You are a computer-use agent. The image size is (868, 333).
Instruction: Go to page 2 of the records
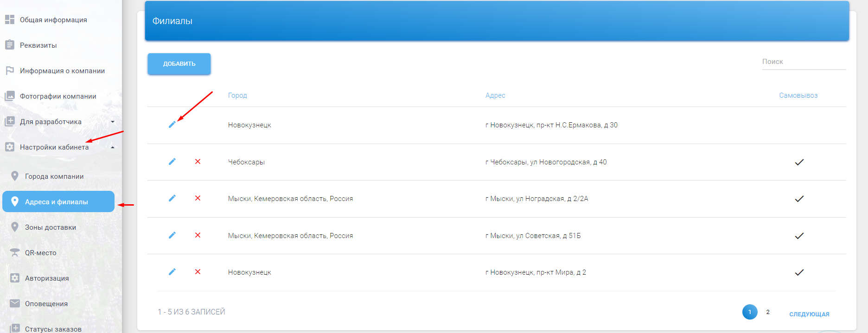tap(768, 312)
